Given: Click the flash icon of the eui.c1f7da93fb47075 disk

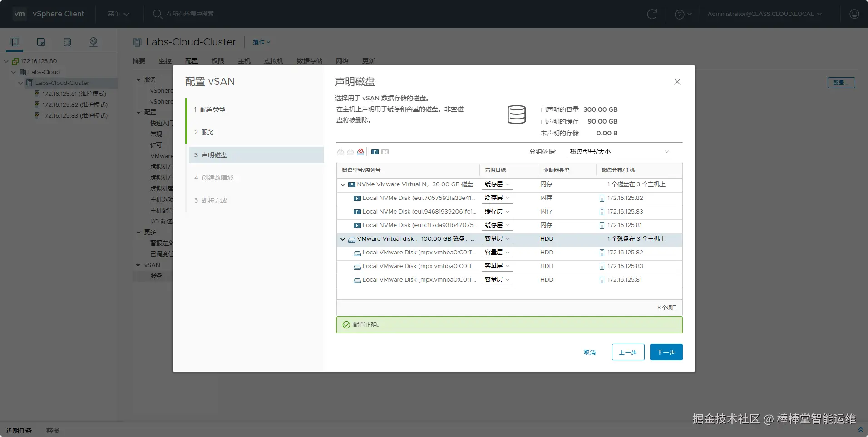Looking at the screenshot, I should click(357, 225).
